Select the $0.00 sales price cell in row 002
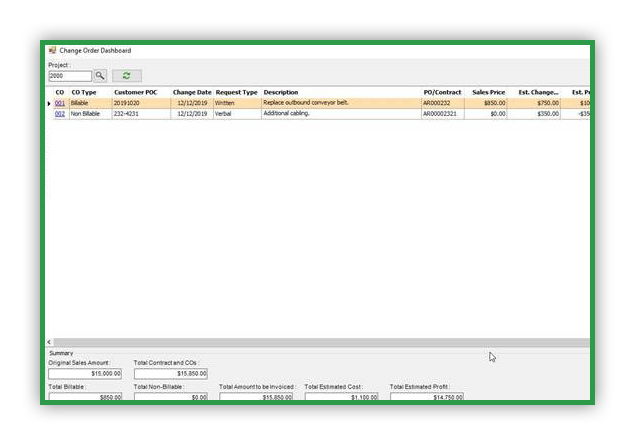The height and width of the screenshot is (445, 635). (x=486, y=114)
